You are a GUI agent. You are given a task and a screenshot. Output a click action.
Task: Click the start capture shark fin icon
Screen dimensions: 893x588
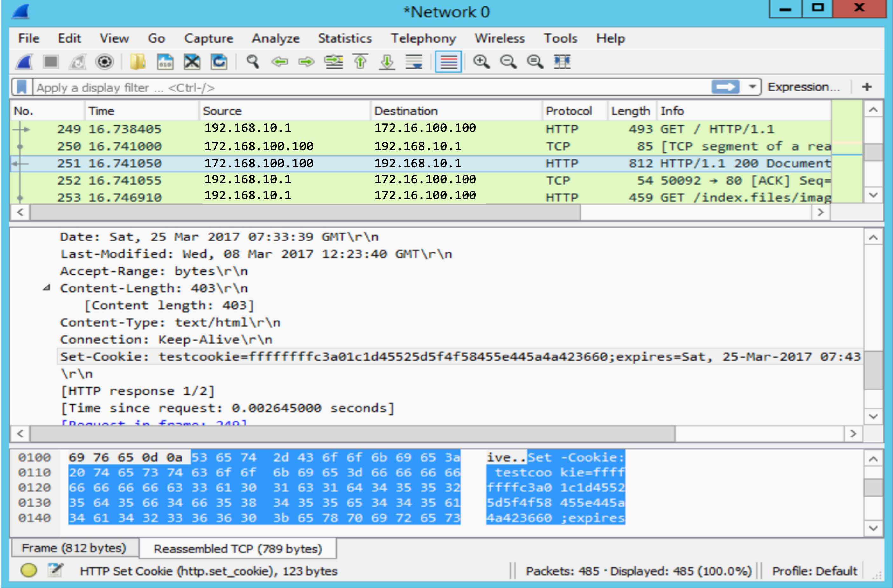(x=24, y=62)
